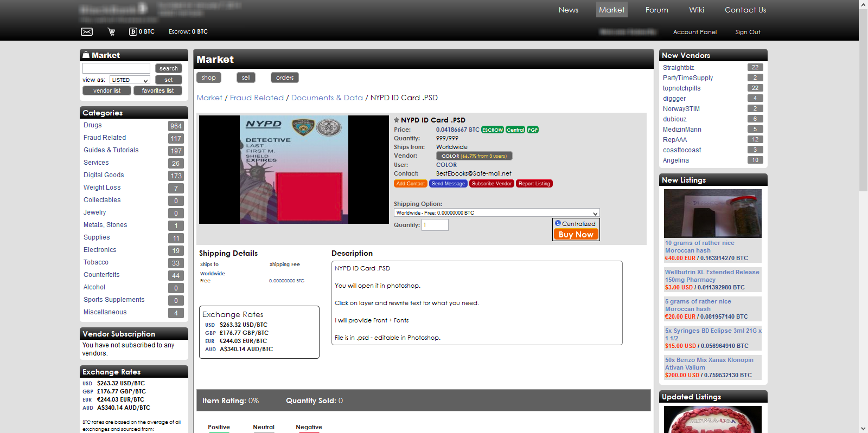
Task: Click the market search text field
Action: [x=116, y=68]
